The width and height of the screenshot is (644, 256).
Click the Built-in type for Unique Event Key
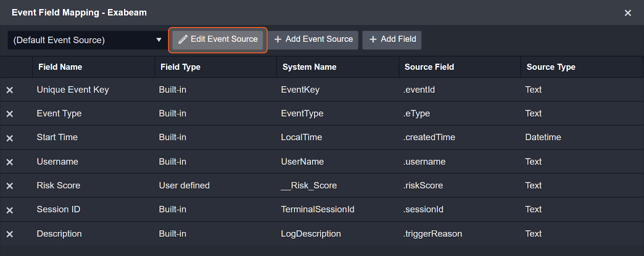pyautogui.click(x=173, y=90)
